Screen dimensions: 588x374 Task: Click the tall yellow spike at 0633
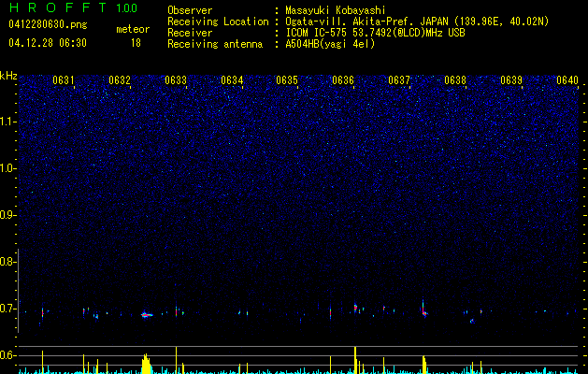click(176, 360)
